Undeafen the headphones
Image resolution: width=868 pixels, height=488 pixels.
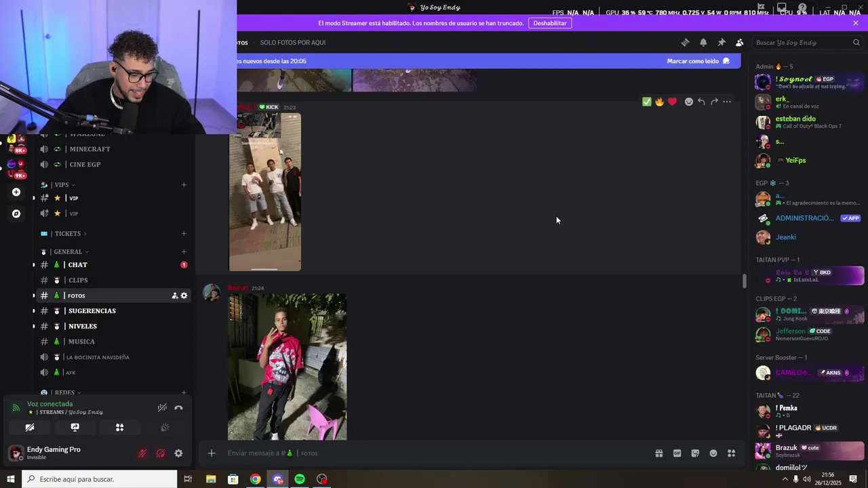(x=160, y=453)
